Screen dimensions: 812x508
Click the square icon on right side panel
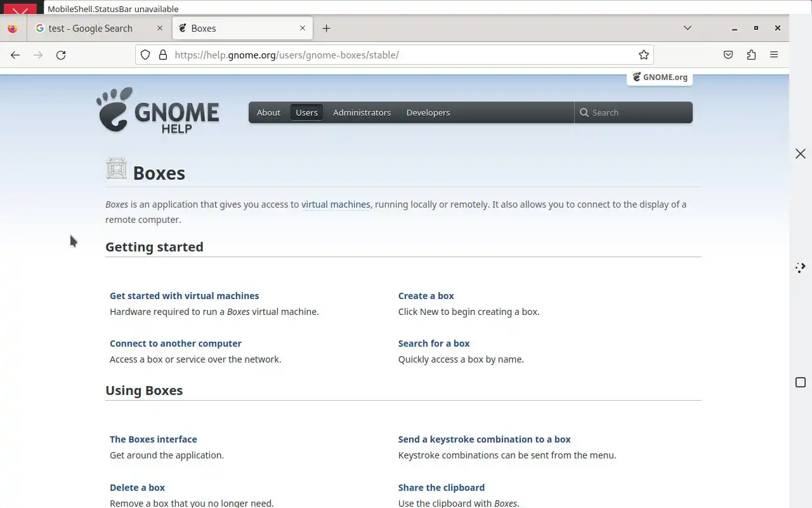(801, 382)
